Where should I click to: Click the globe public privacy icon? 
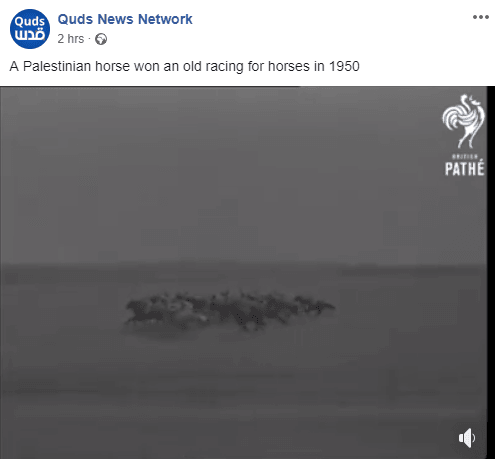[101, 39]
